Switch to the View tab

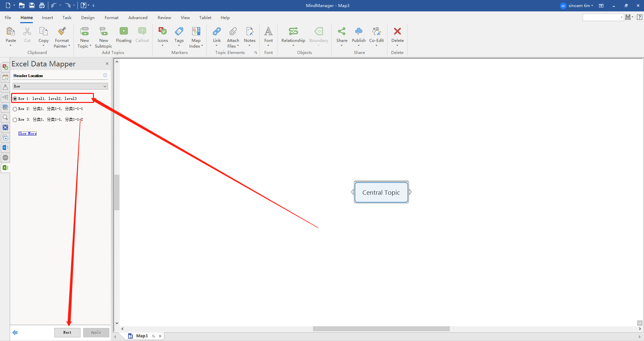tap(185, 17)
